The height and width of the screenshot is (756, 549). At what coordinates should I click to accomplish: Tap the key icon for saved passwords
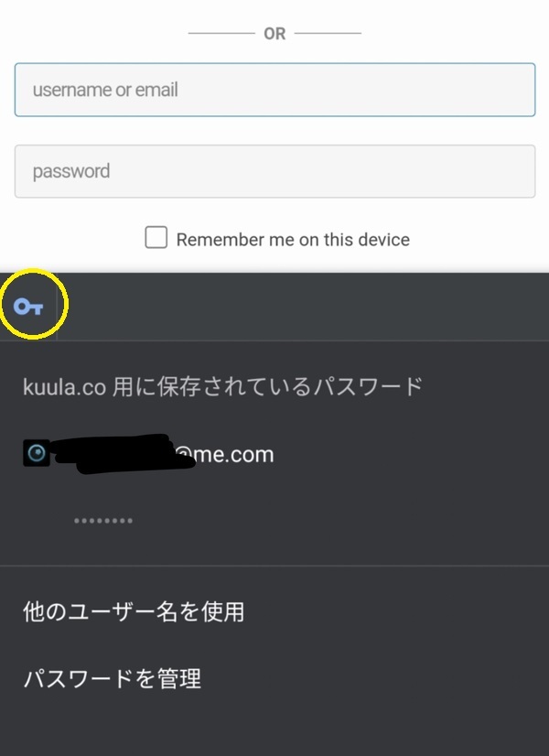click(x=28, y=307)
